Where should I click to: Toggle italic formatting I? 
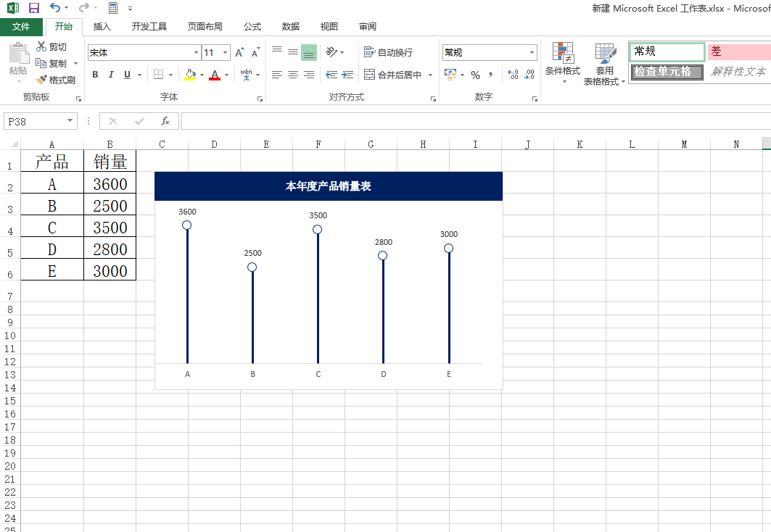pyautogui.click(x=111, y=75)
